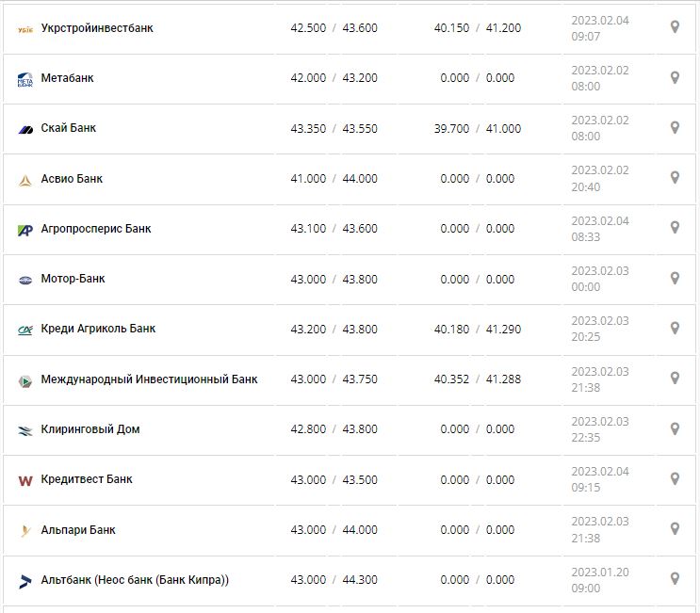The height and width of the screenshot is (613, 700).
Task: Click the Клиринговый Дом logo icon
Action: [x=25, y=430]
